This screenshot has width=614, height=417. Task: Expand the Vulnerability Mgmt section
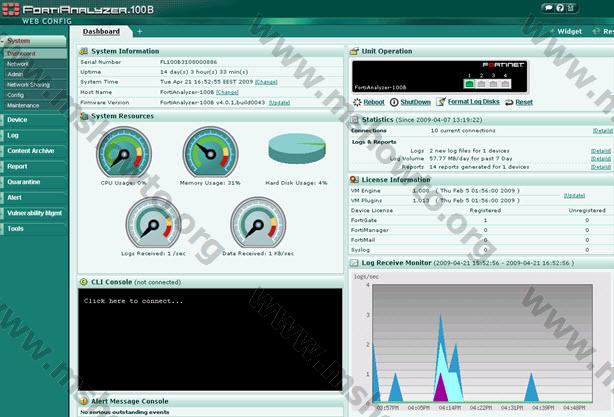[33, 213]
